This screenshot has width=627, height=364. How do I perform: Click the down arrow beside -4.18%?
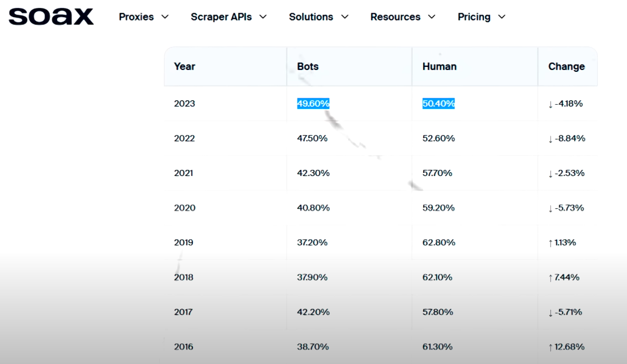[550, 104]
